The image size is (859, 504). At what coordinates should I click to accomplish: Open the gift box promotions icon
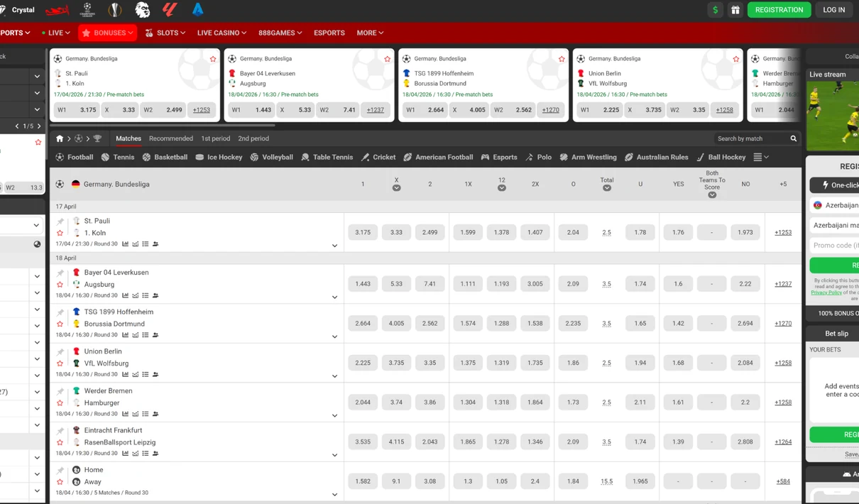[735, 10]
